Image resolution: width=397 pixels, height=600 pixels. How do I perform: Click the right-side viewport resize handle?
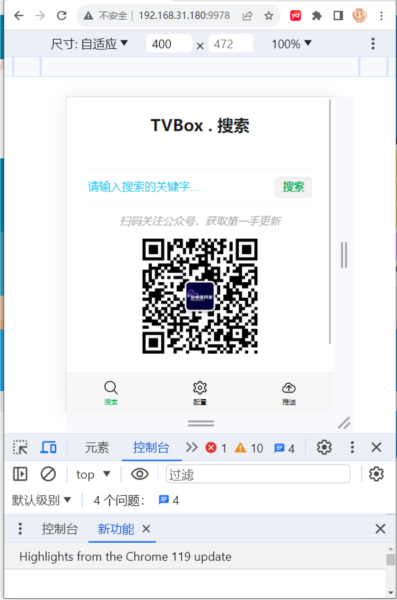click(x=344, y=255)
